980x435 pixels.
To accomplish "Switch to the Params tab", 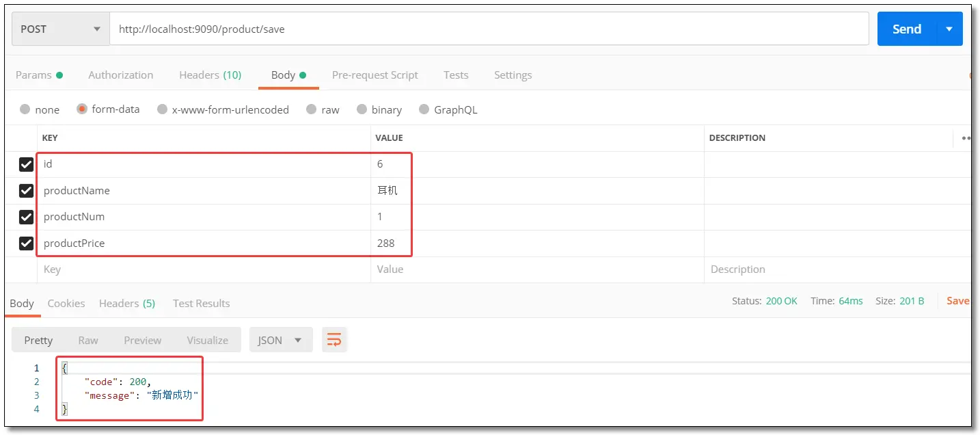I will 39,75.
